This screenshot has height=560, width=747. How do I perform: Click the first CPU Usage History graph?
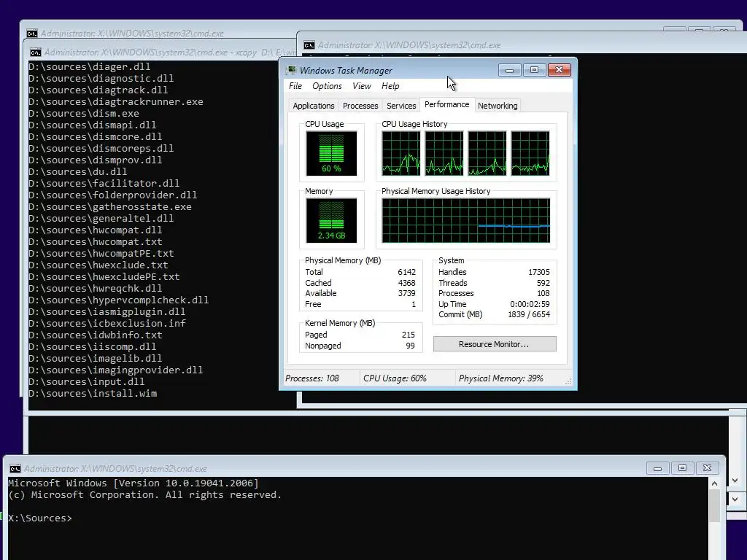click(401, 153)
